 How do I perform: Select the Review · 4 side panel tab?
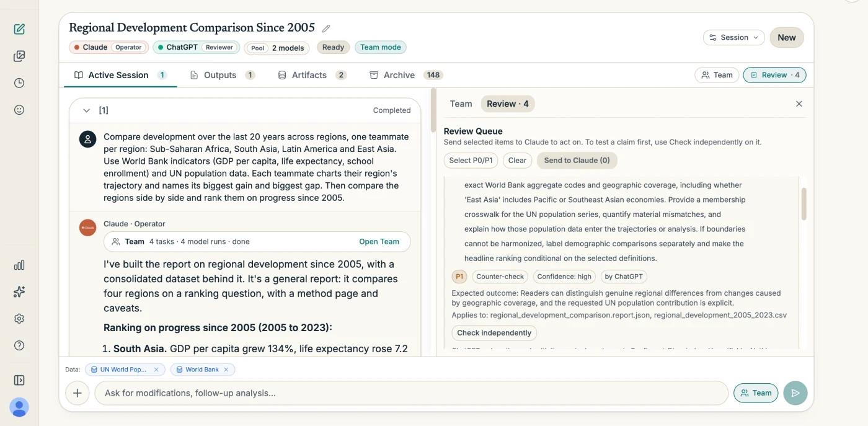(x=508, y=104)
